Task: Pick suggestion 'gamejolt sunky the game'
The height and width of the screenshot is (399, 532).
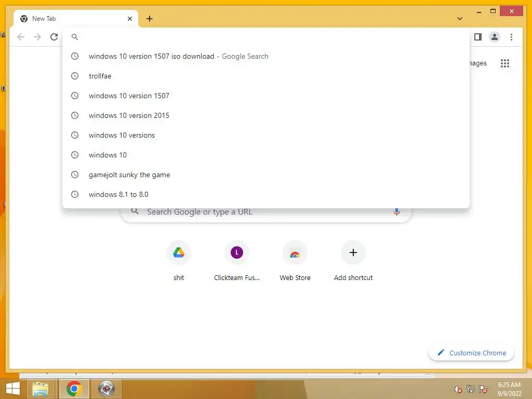Action: (x=266, y=175)
